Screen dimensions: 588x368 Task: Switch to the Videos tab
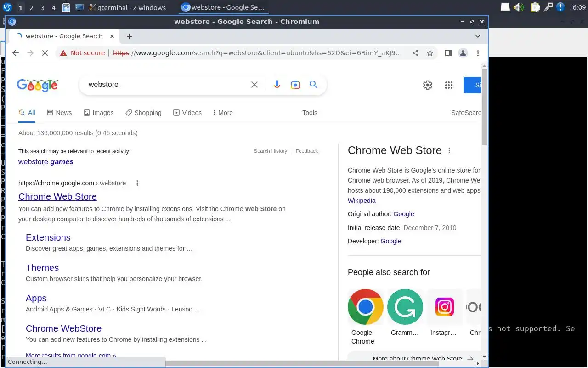click(x=187, y=113)
